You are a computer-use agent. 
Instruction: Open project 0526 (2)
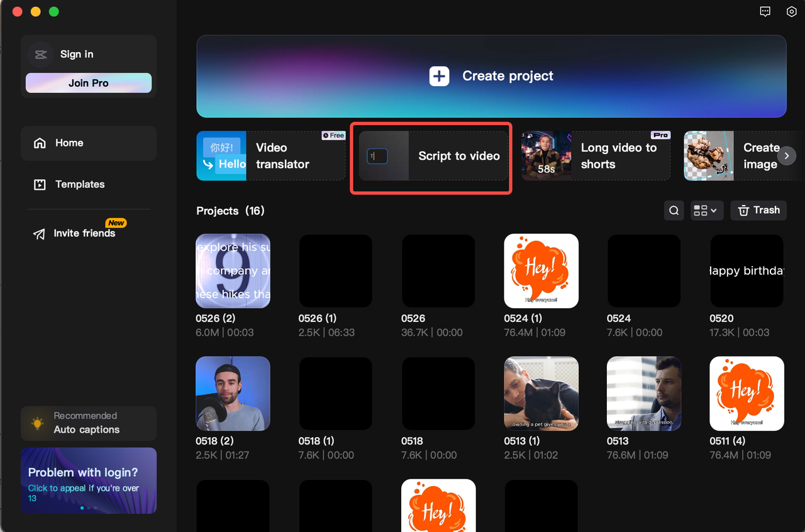pos(233,271)
